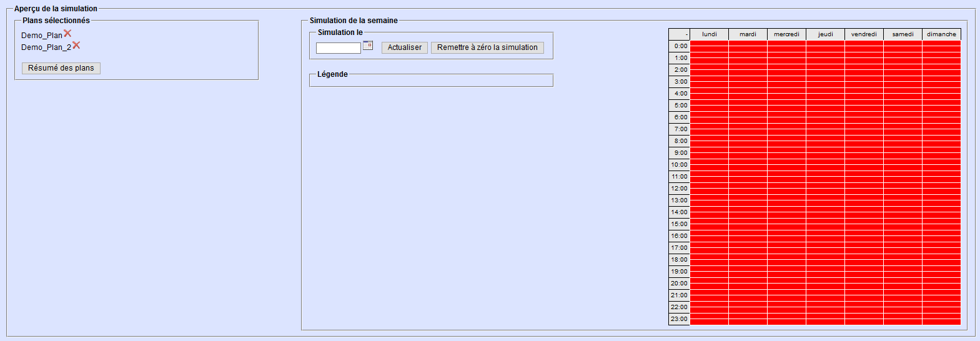Click the Résumé des plans button
The image size is (980, 341).
[x=61, y=68]
